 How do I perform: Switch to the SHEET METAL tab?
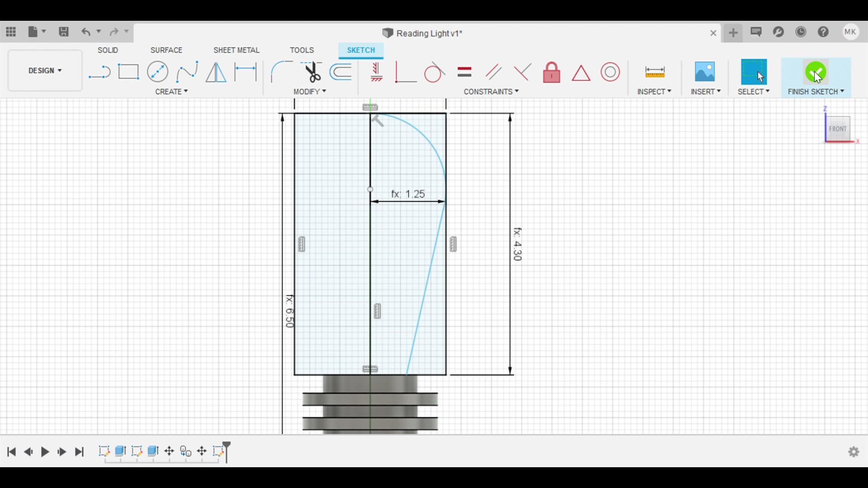[x=236, y=50]
